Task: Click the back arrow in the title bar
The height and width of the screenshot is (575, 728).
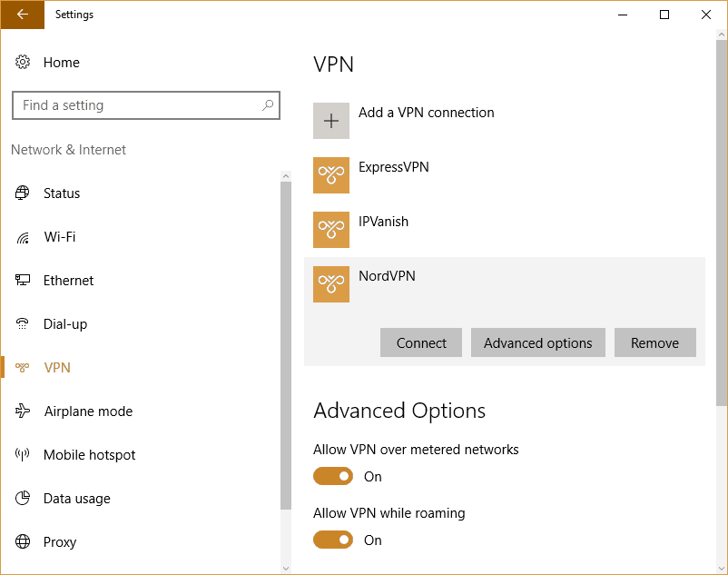Action: pyautogui.click(x=23, y=15)
